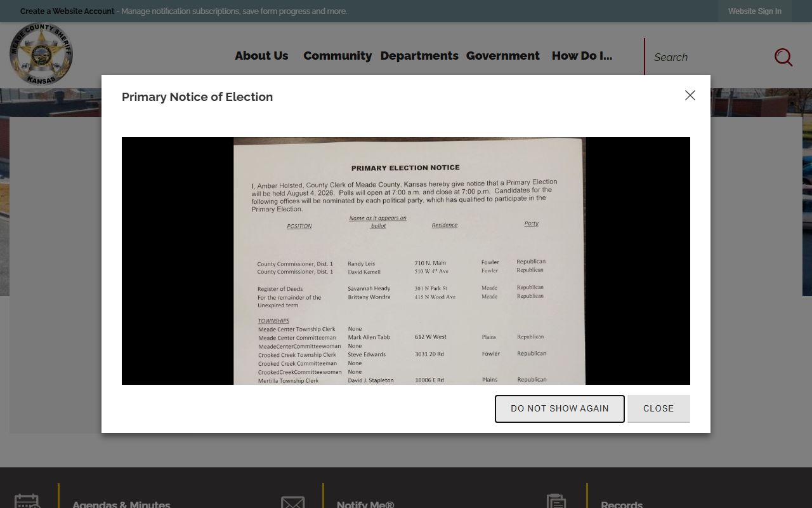Viewport: 812px width, 508px height.
Task: Open the Government menu
Action: pyautogui.click(x=503, y=56)
